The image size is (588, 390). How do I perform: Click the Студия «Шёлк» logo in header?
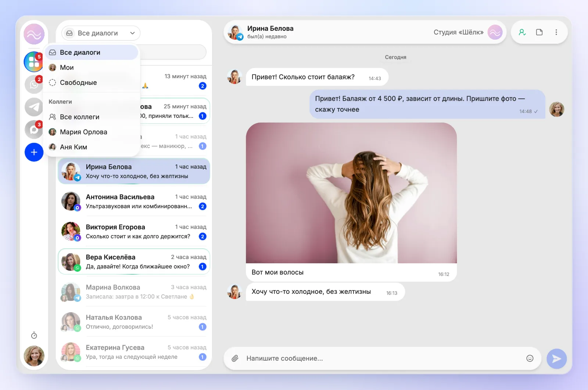pos(495,32)
